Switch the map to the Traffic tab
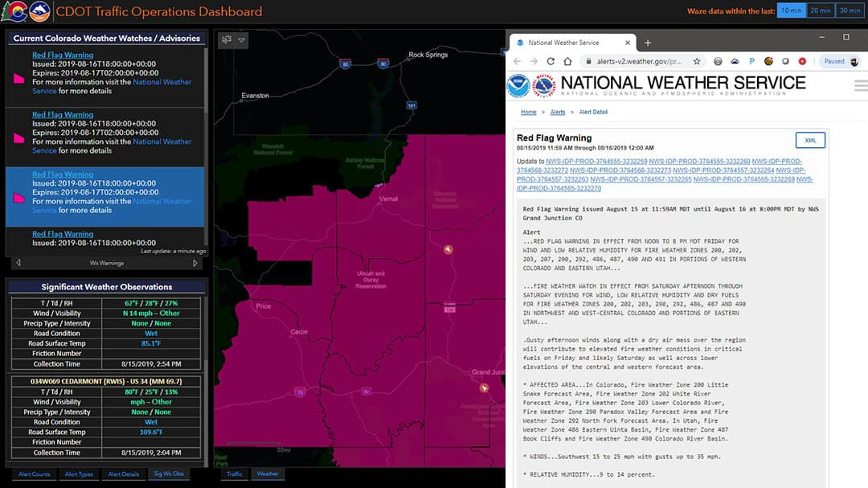Image resolution: width=868 pixels, height=488 pixels. [x=234, y=474]
